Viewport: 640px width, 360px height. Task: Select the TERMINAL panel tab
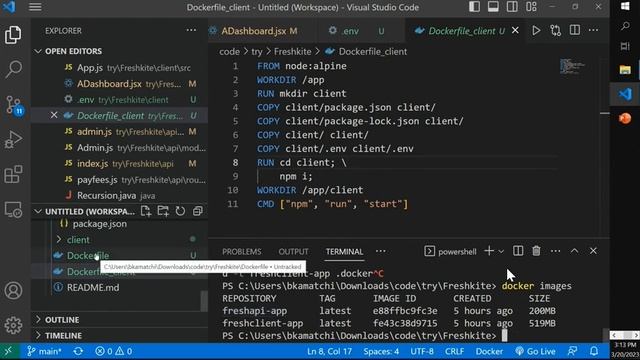point(344,251)
